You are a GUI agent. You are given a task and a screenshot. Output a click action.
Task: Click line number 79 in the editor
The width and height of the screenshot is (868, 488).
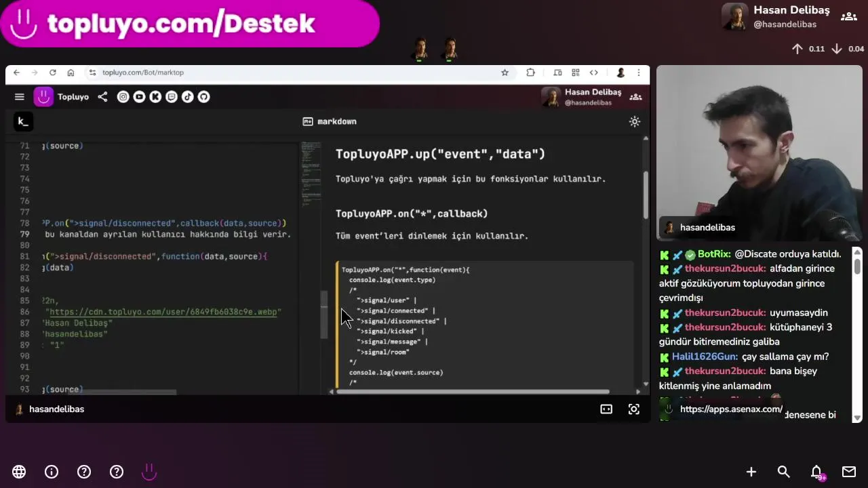point(24,235)
